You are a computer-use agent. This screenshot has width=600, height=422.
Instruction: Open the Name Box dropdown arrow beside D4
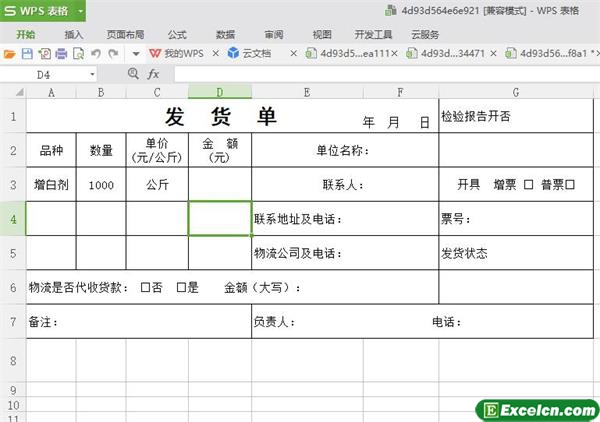tap(92, 74)
